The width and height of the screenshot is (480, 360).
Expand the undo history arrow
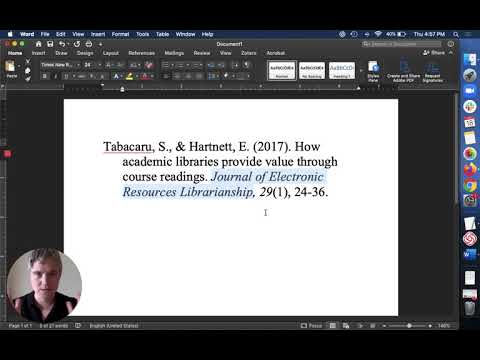click(68, 44)
